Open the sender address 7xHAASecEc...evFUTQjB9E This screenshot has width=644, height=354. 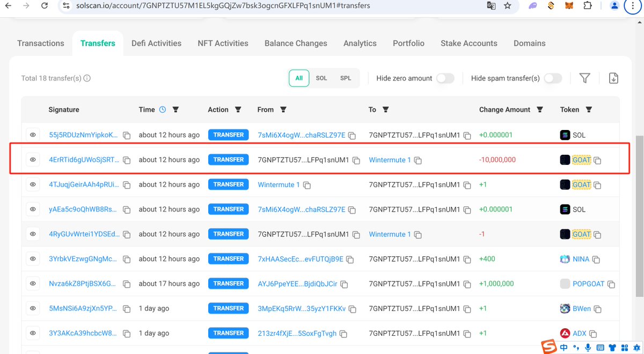point(301,259)
